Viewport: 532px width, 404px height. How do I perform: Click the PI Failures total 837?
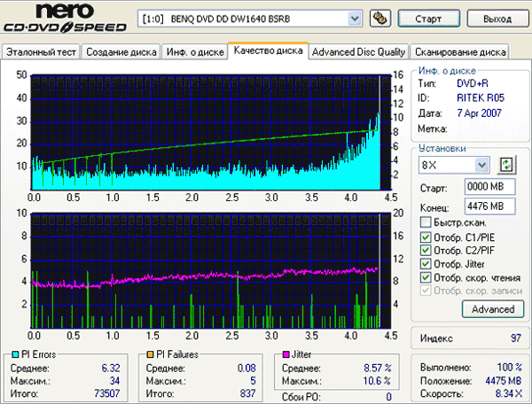[247, 393]
